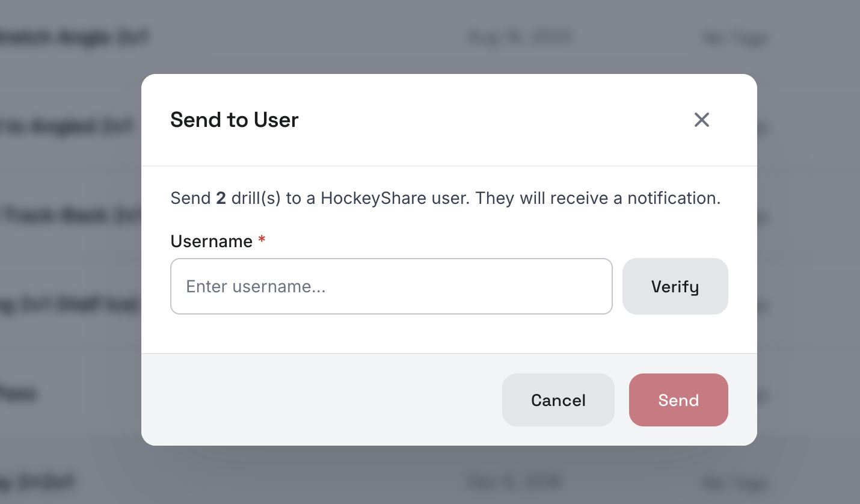Click blurred No Tags label at bottom
Viewport: 860px width, 504px height.
[x=735, y=482]
